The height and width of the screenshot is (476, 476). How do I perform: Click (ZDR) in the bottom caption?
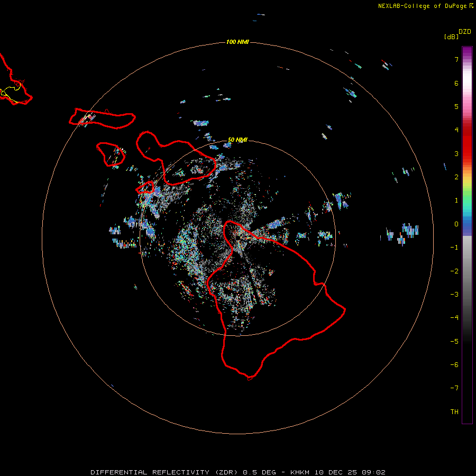[226, 472]
